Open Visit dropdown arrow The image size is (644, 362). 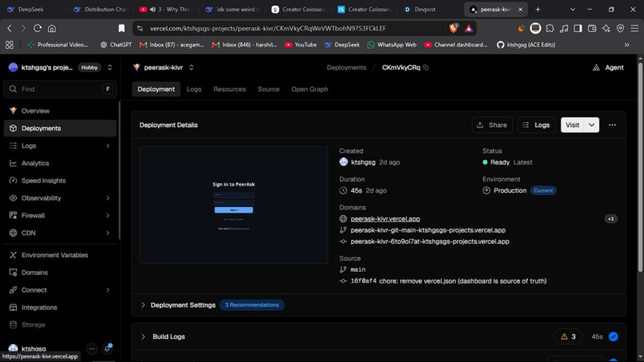coord(591,125)
